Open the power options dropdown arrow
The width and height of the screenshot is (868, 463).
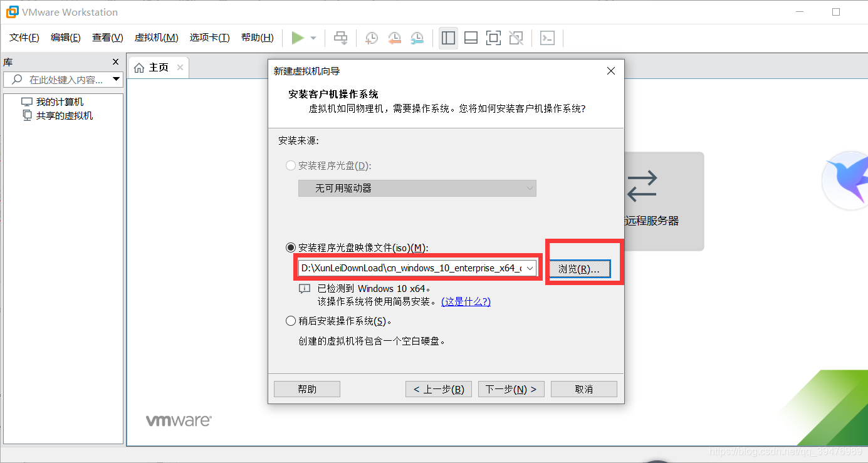coord(313,38)
